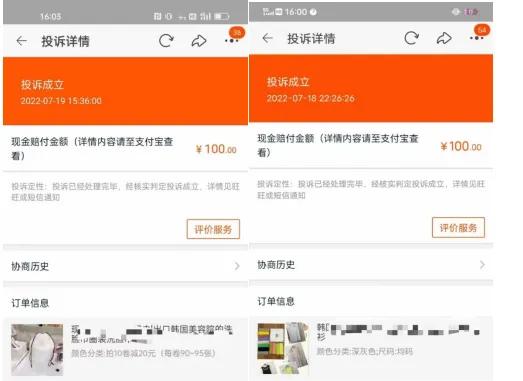
Task: Open shirt product thumbnail in right order
Action: coord(283,348)
